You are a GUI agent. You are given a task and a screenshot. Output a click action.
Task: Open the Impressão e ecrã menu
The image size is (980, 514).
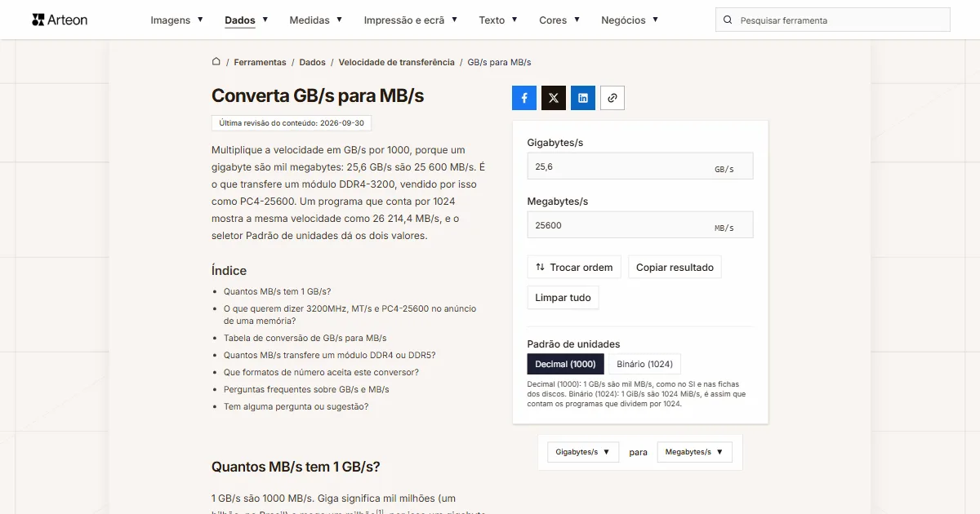pos(410,20)
